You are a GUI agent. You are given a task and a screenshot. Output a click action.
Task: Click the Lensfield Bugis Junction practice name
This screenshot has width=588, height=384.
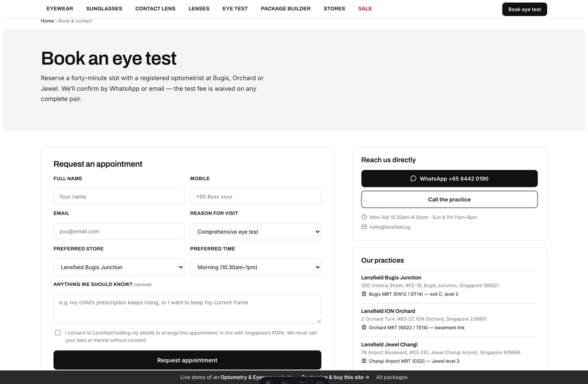click(391, 277)
